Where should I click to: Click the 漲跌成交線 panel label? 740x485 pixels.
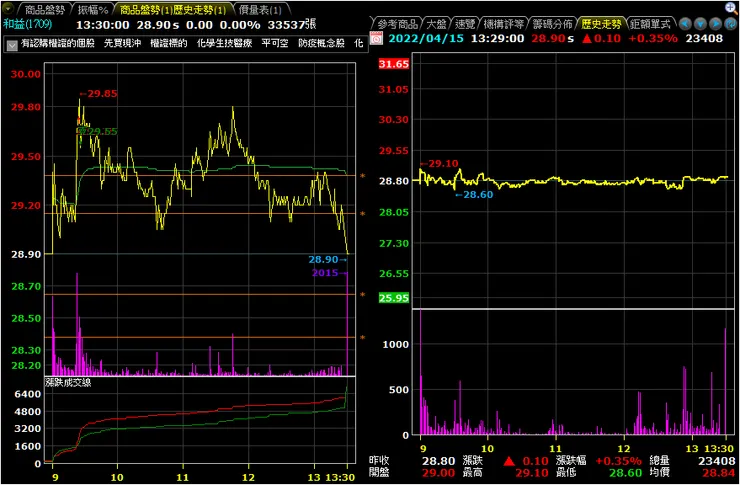pos(68,383)
